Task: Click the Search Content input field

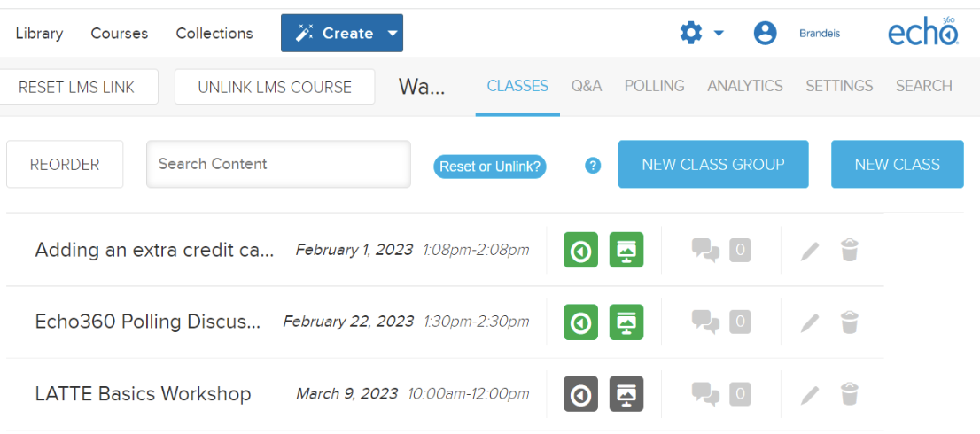Action: 278,164
